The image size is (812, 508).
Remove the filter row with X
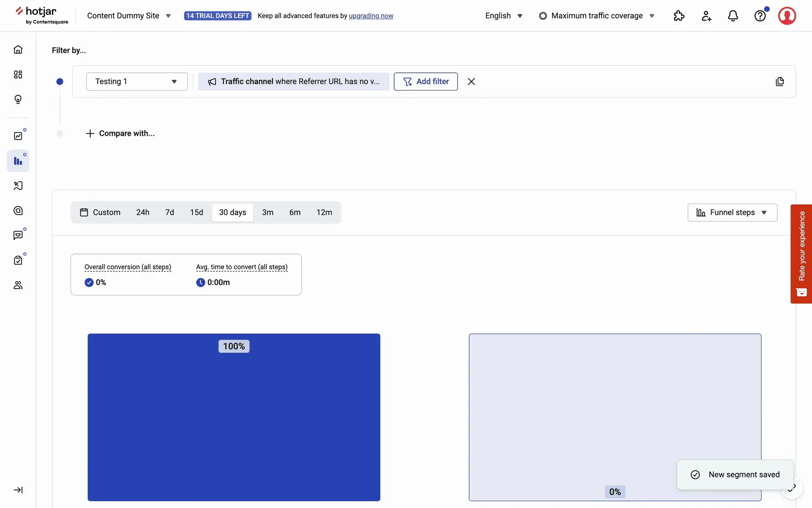pos(471,81)
